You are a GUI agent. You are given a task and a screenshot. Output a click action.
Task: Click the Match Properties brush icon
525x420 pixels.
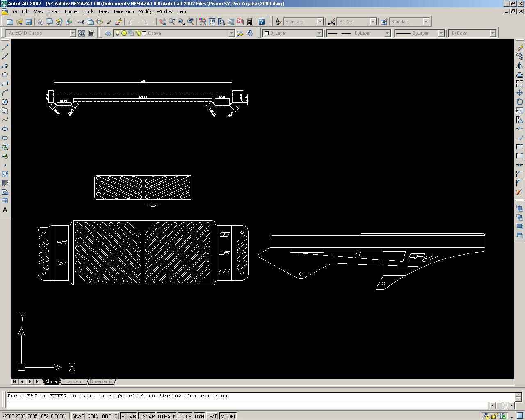pyautogui.click(x=109, y=22)
